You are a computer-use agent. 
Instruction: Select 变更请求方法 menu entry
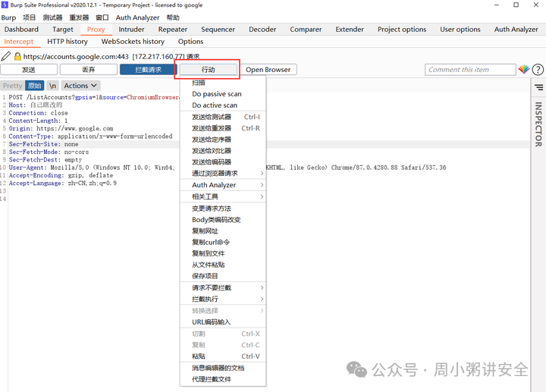223,209
